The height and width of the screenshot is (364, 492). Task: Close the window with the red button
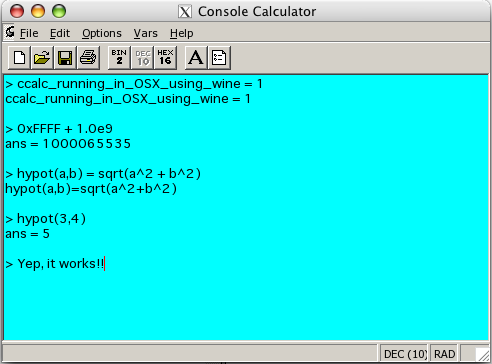coord(17,11)
